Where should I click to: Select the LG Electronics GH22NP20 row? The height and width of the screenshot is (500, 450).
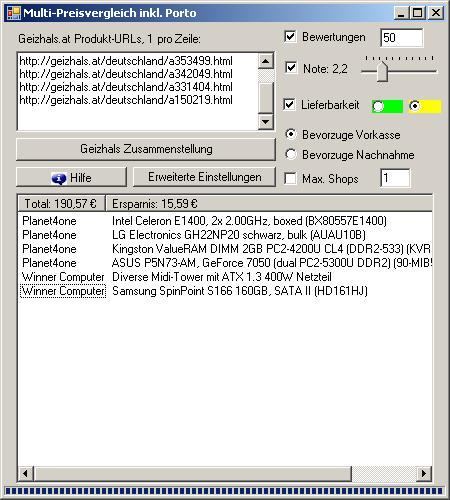click(225, 235)
